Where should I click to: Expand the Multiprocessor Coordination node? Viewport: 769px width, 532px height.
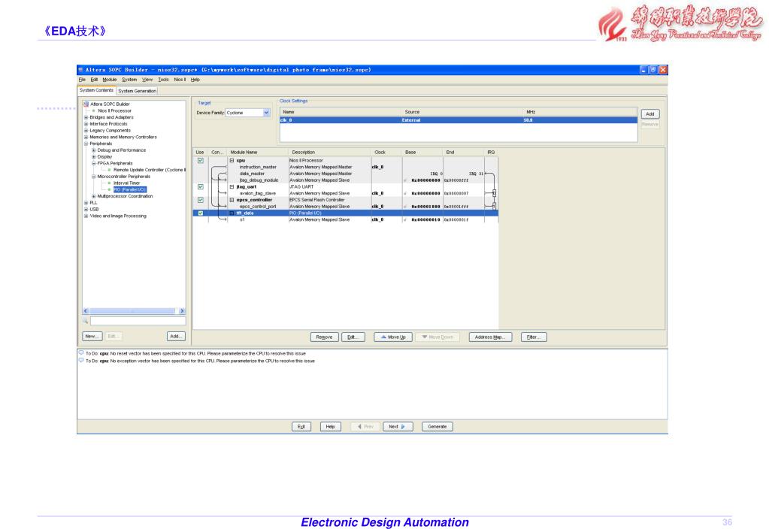point(94,196)
